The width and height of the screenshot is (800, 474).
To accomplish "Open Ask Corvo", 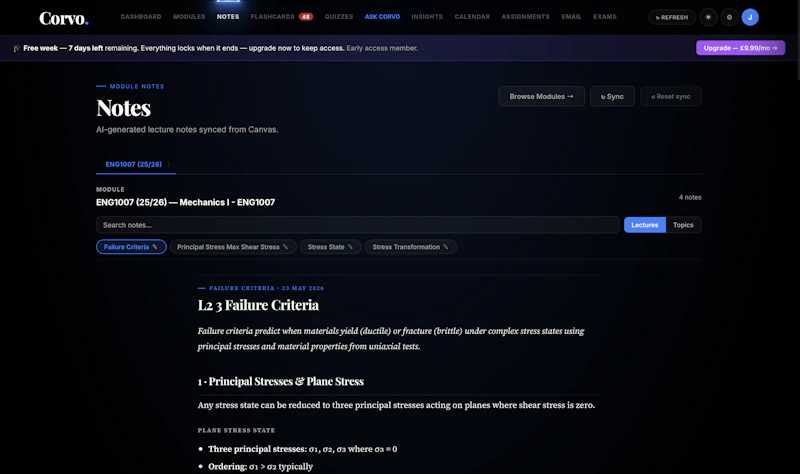I will (x=382, y=17).
